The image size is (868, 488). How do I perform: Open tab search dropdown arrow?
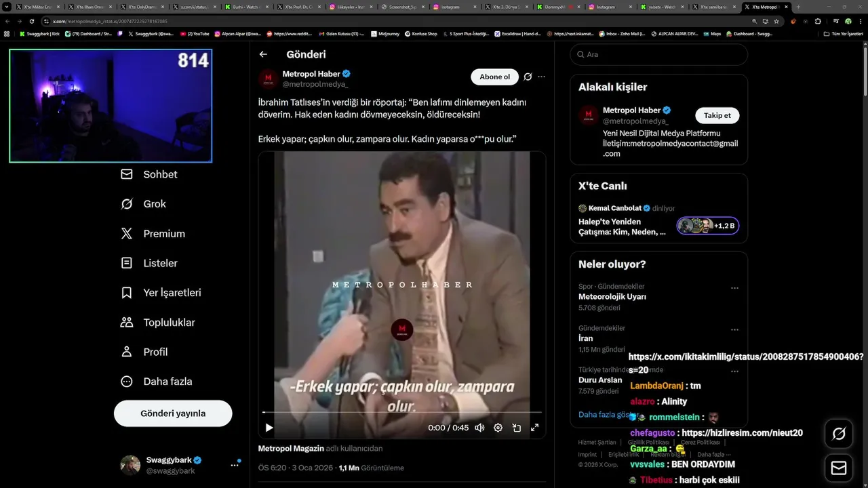tap(7, 7)
